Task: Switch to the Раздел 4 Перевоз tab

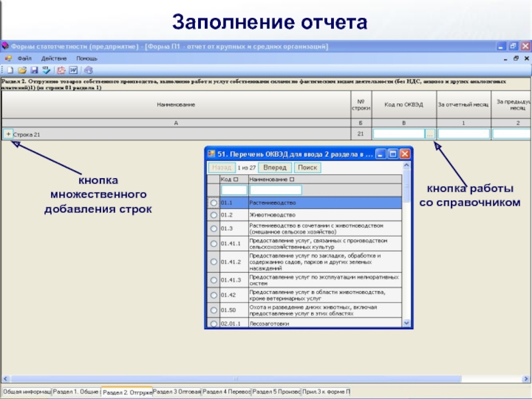Action: (226, 392)
